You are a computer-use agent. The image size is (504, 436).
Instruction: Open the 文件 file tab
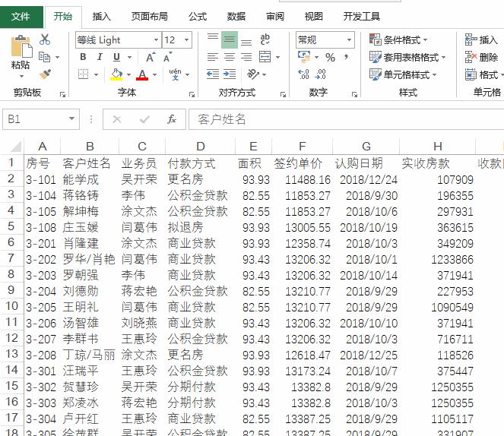pyautogui.click(x=21, y=17)
